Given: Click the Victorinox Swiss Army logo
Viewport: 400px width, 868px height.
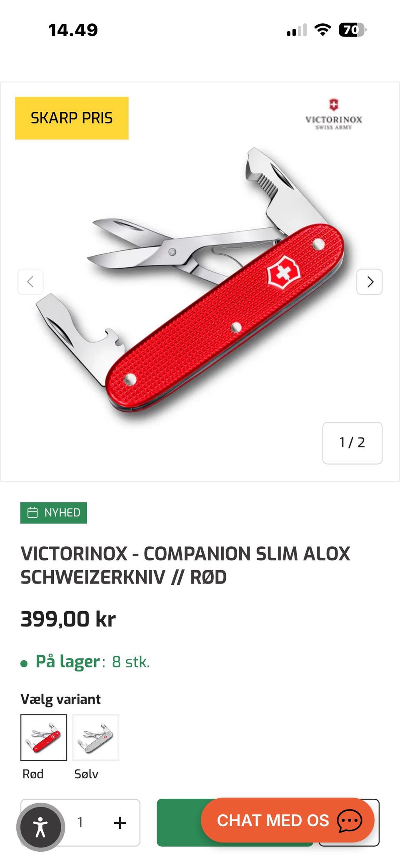Looking at the screenshot, I should tap(334, 114).
